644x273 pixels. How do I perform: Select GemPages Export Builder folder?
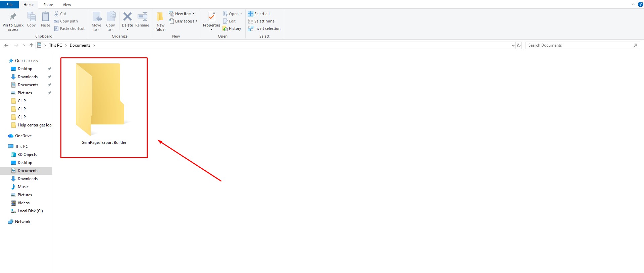(x=104, y=107)
